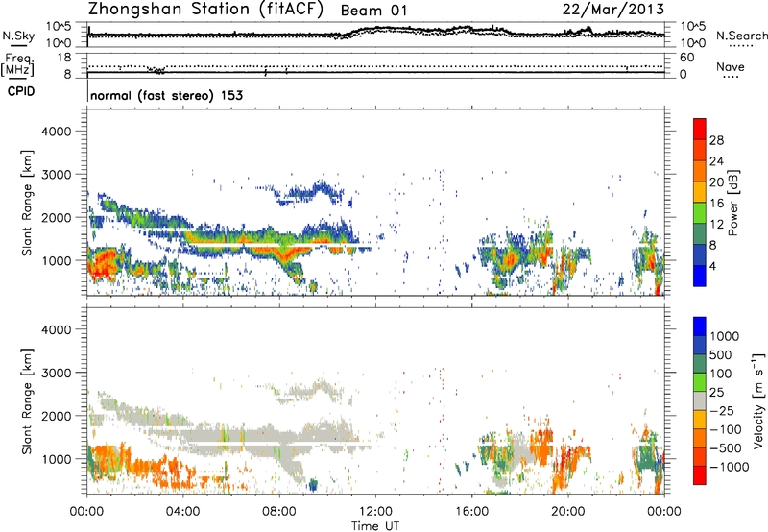Select the '04:00' time axis tick
Image resolution: width=768 pixels, height=532 pixels.
click(182, 512)
